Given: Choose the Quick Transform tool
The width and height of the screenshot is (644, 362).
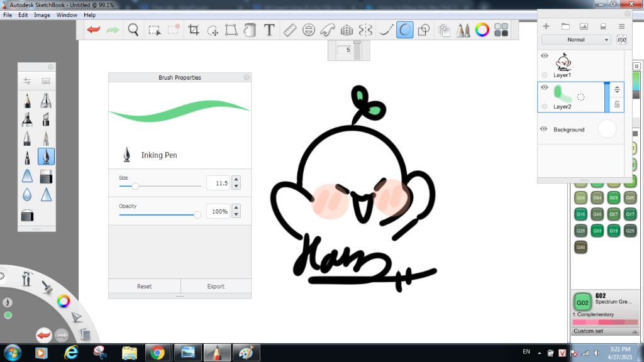Looking at the screenshot, I should coord(213,30).
